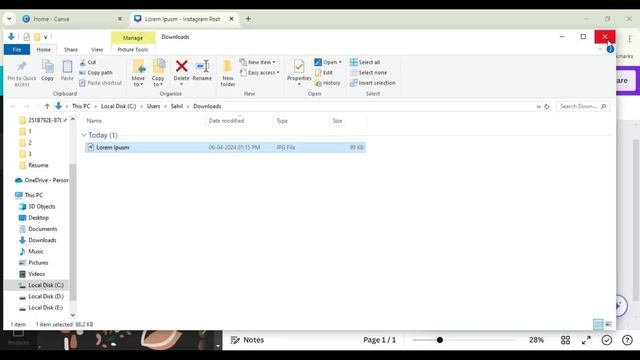Open Videos in navigation pane
Image resolution: width=640 pixels, height=360 pixels.
coord(32,274)
